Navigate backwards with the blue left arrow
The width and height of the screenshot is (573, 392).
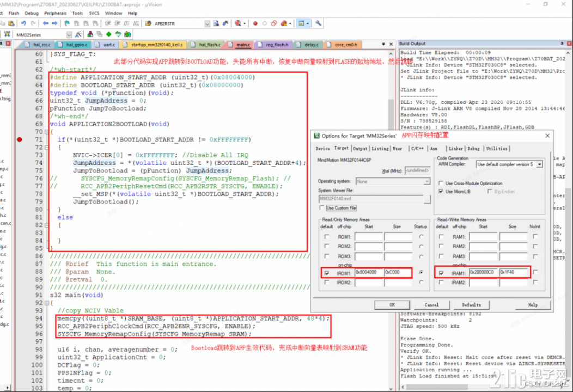(x=46, y=23)
